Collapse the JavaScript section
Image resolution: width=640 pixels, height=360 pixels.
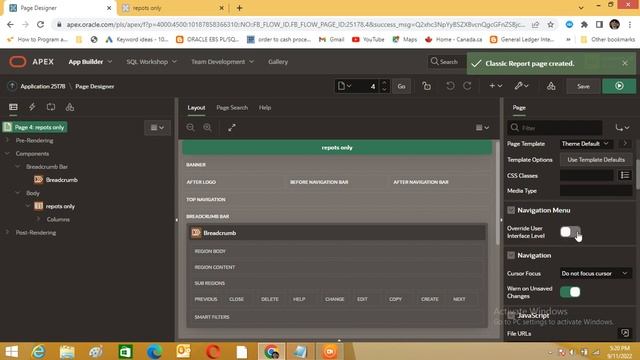(x=511, y=316)
